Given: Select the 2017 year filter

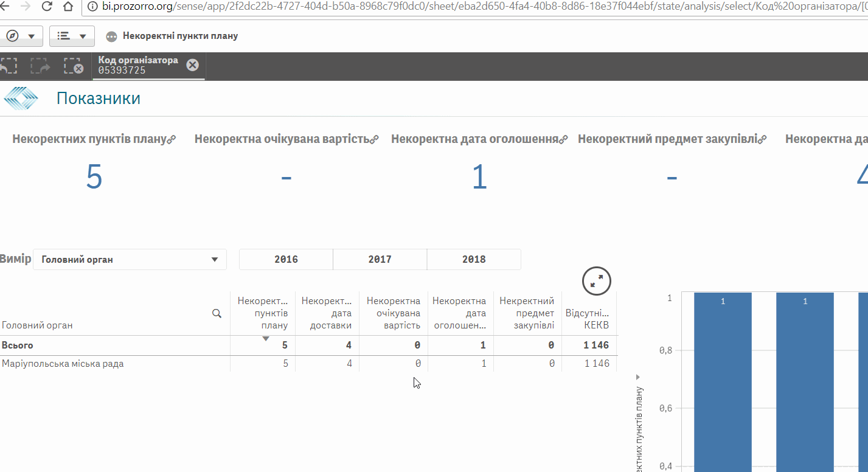Looking at the screenshot, I should (x=380, y=259).
